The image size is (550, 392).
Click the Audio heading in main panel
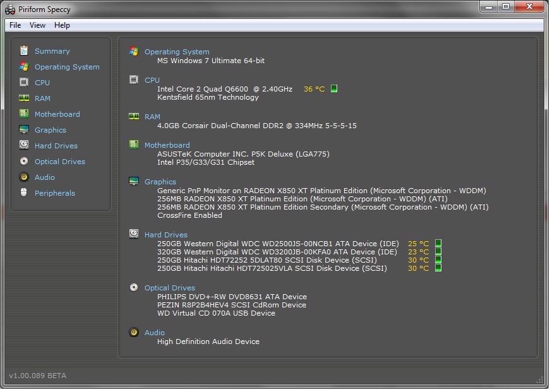coord(155,333)
